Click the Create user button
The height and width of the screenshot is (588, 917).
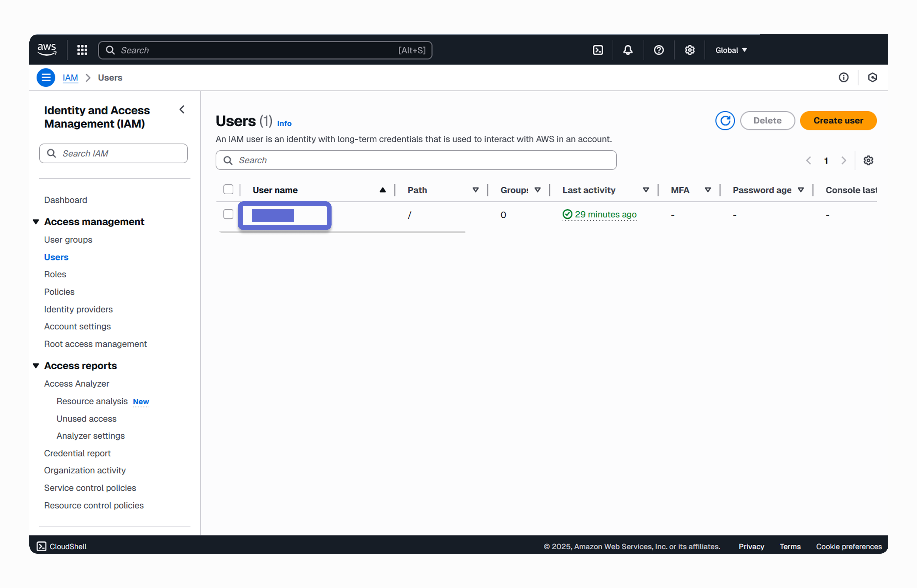(838, 121)
